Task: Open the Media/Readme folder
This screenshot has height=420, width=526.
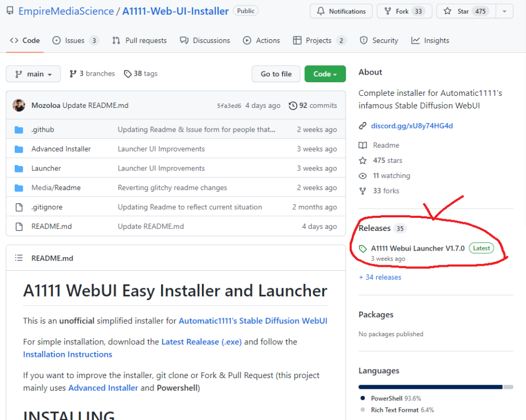Action: coord(56,188)
